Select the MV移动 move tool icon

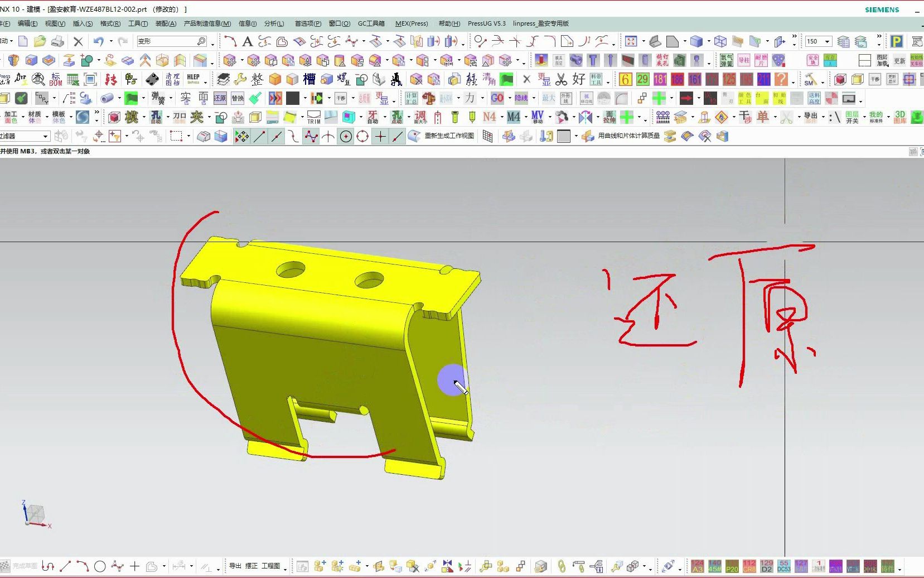pos(537,117)
